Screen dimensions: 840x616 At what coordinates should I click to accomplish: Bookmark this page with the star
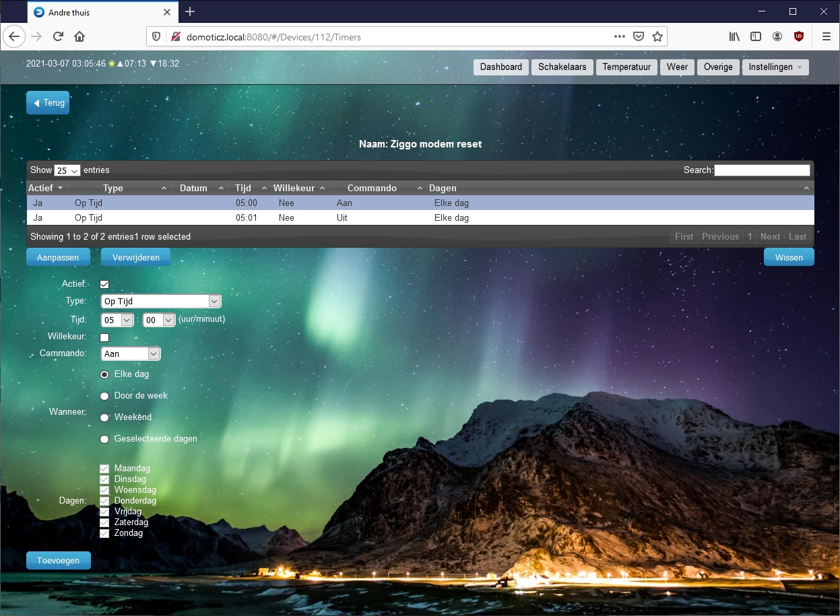click(x=657, y=36)
